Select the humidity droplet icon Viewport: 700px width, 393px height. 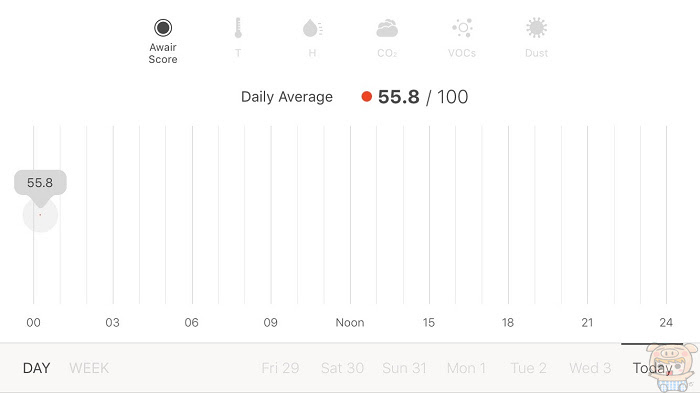(312, 28)
